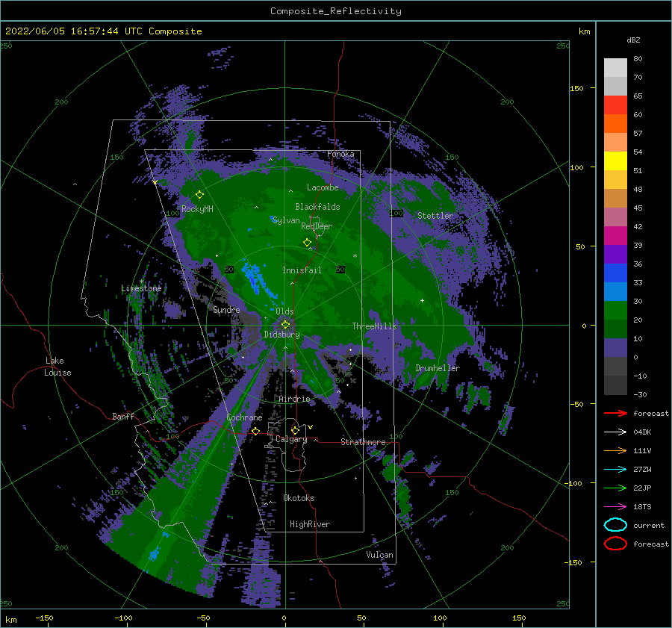Pick the slate purple 10 dBZ swatch
Image resolution: width=672 pixels, height=628 pixels.
(615, 347)
